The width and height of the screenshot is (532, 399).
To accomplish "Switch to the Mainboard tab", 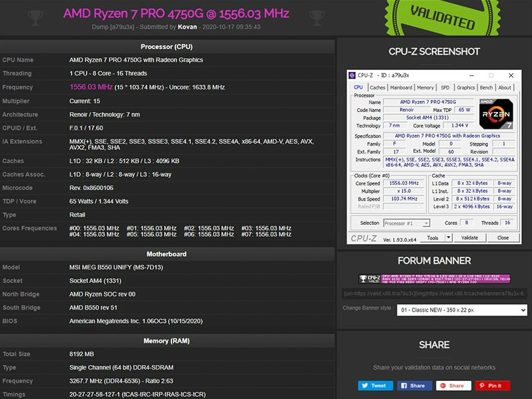I will coord(401,87).
